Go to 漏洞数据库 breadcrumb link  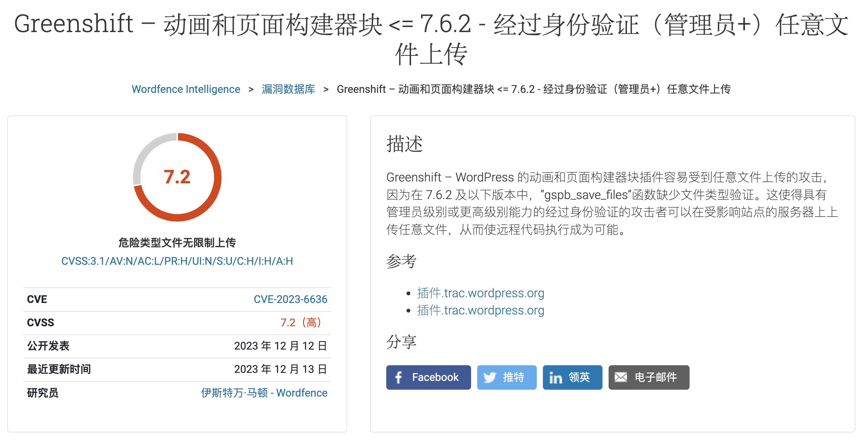288,89
